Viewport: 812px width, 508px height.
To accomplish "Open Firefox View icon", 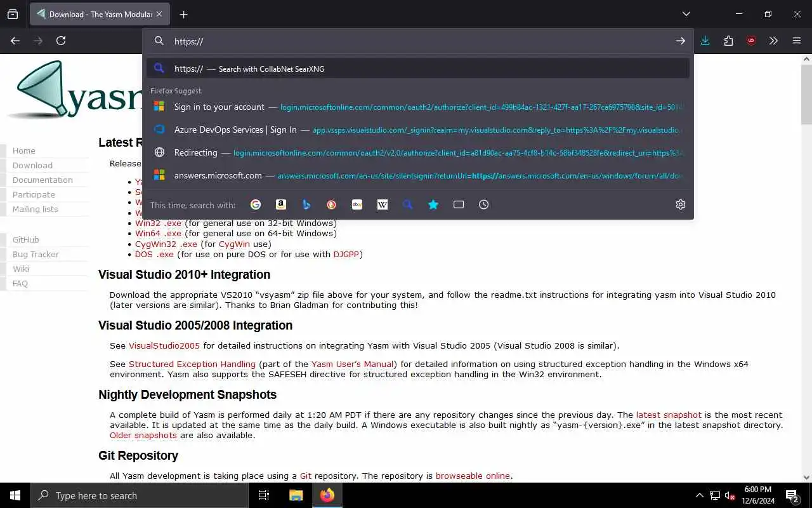I will [x=13, y=14].
